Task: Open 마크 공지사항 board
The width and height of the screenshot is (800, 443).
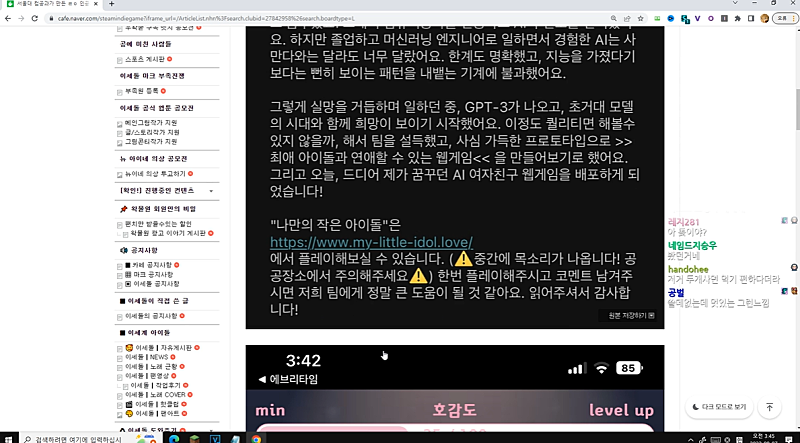Action: (152, 274)
